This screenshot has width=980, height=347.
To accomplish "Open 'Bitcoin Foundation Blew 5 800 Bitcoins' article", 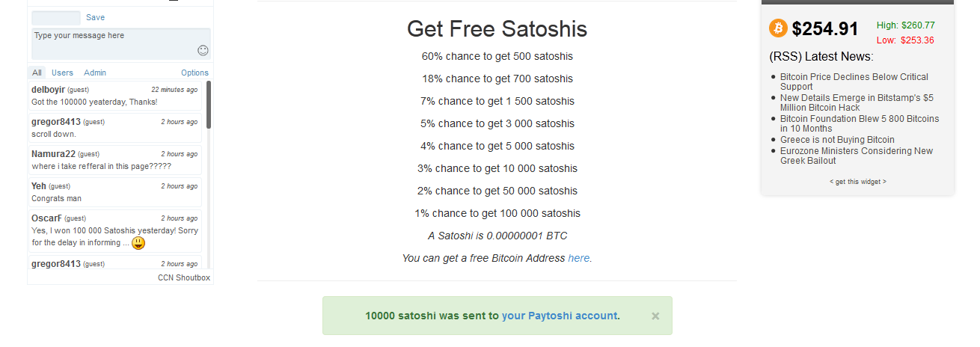I will (x=860, y=123).
